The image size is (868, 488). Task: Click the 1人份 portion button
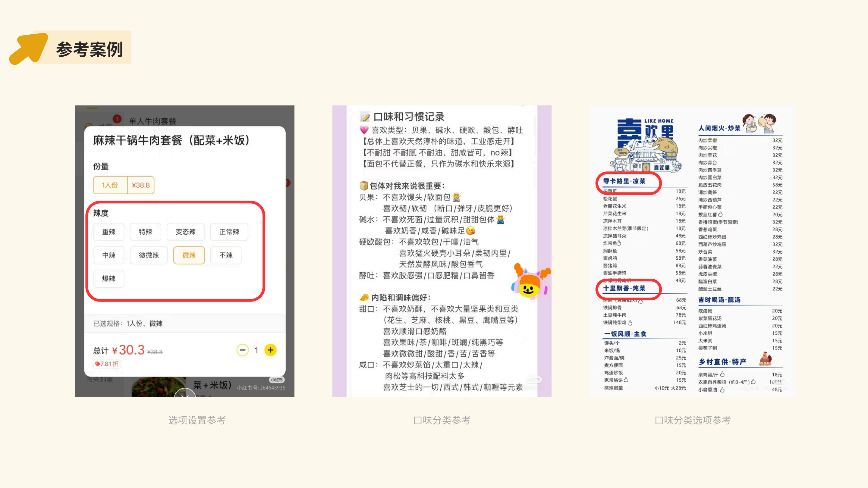[x=110, y=185]
